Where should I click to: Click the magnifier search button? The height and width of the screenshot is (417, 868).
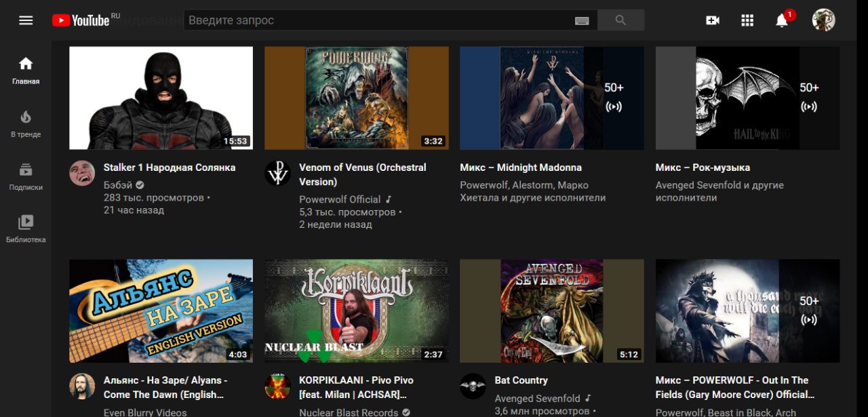tap(620, 20)
